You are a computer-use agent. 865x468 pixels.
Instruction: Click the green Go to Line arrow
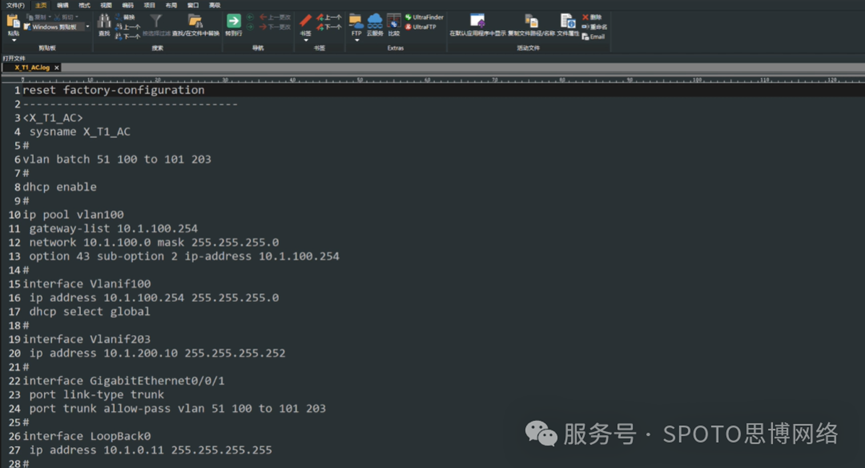click(x=233, y=21)
